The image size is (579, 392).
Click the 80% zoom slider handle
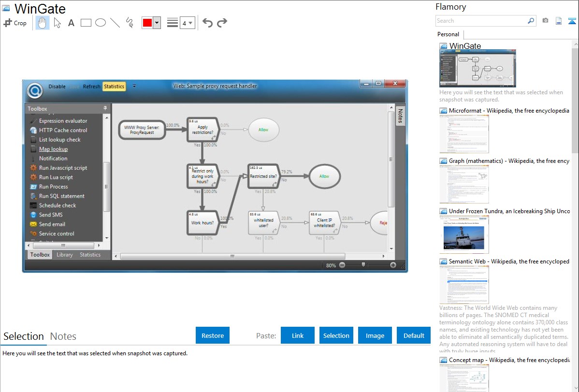(363, 264)
